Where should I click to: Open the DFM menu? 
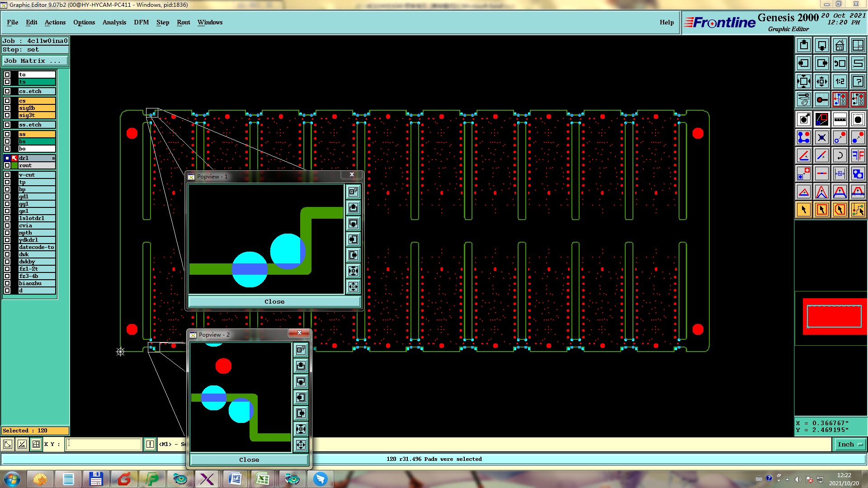pyautogui.click(x=141, y=22)
